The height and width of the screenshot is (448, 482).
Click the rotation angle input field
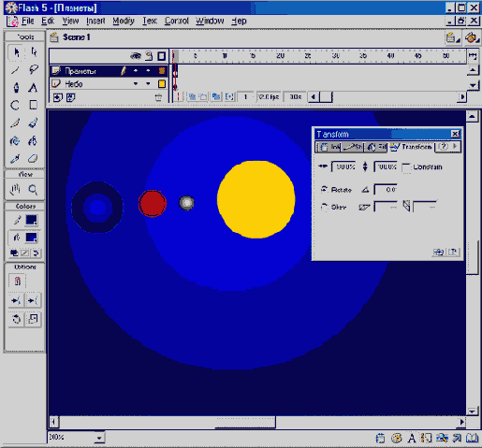(386, 189)
